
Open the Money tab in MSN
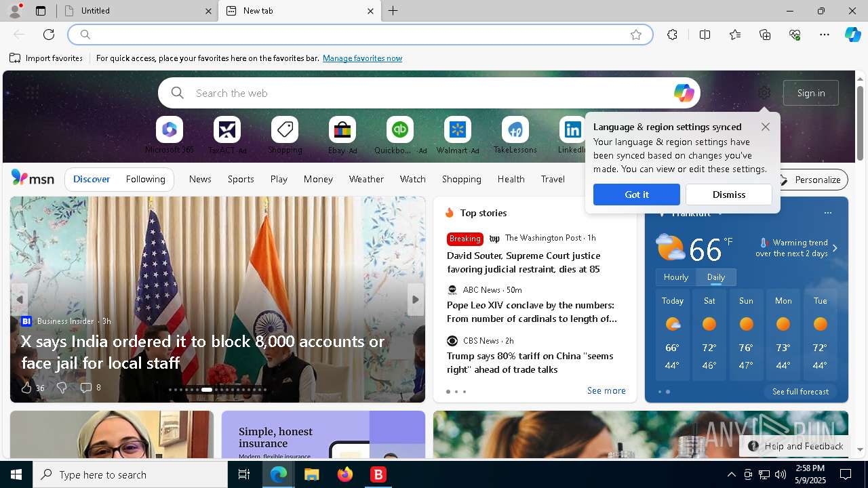pos(318,180)
